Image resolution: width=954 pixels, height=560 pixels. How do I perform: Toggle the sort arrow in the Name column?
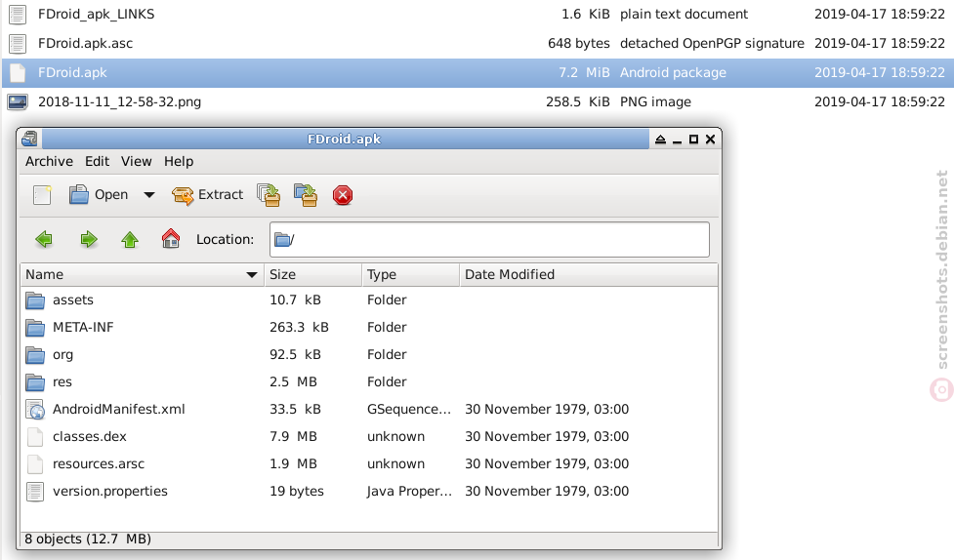[x=251, y=275]
